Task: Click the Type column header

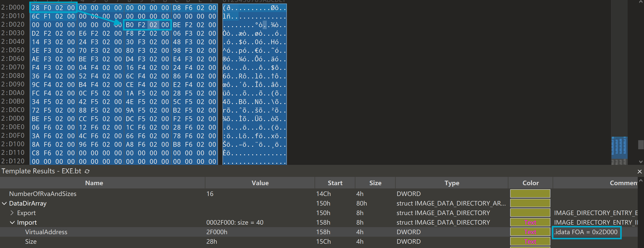Action: click(451, 183)
